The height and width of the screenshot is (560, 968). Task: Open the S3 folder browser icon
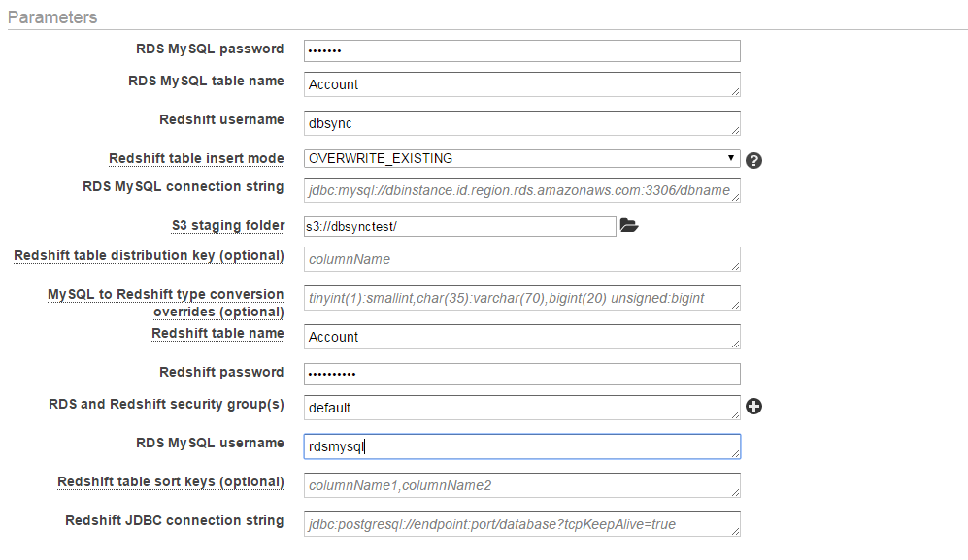pos(629,226)
